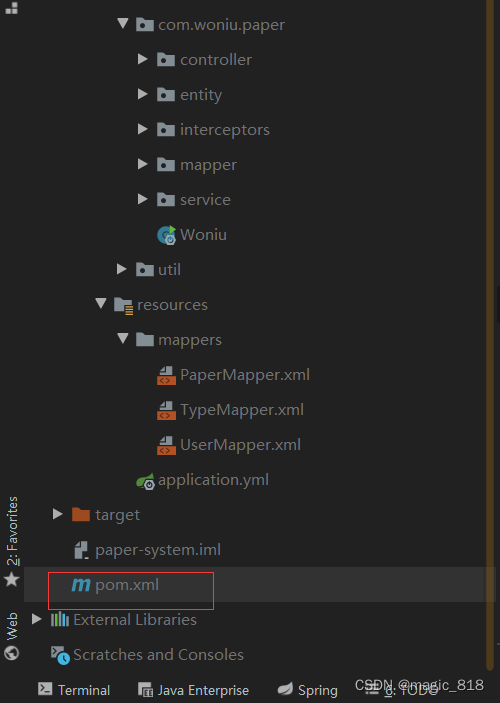Click the Spring leaf icon
This screenshot has width=500, height=703.
tap(285, 689)
